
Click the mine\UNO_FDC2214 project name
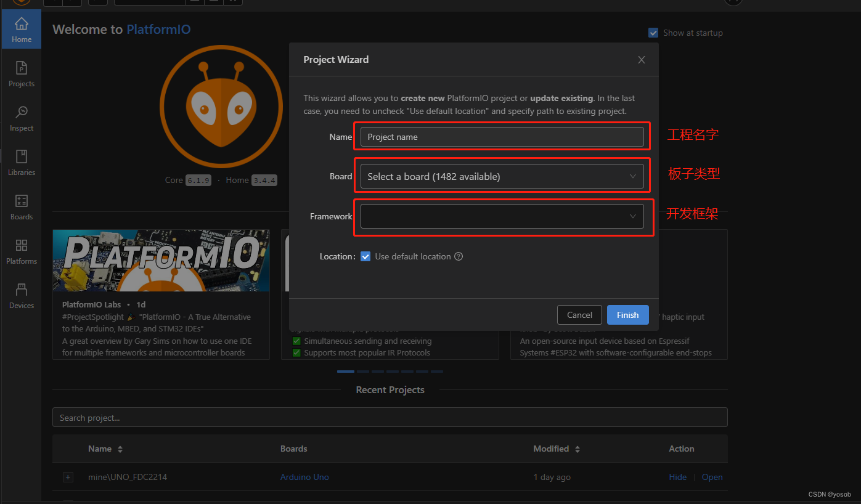pyautogui.click(x=128, y=477)
